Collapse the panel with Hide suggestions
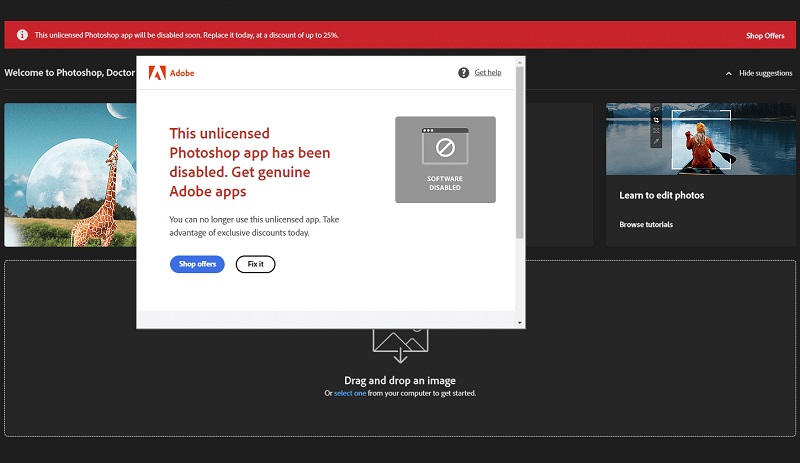The height and width of the screenshot is (463, 800). [759, 73]
